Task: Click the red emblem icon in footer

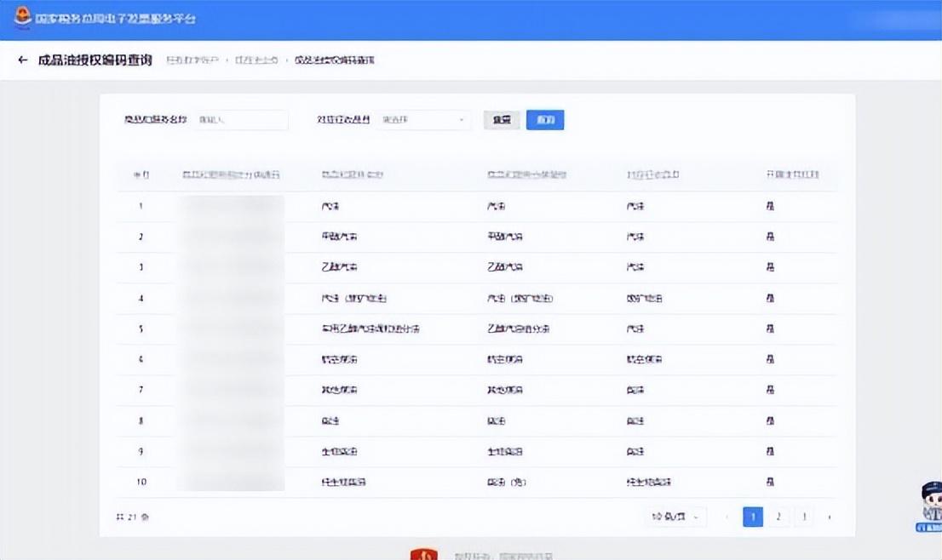Action: coord(423,555)
